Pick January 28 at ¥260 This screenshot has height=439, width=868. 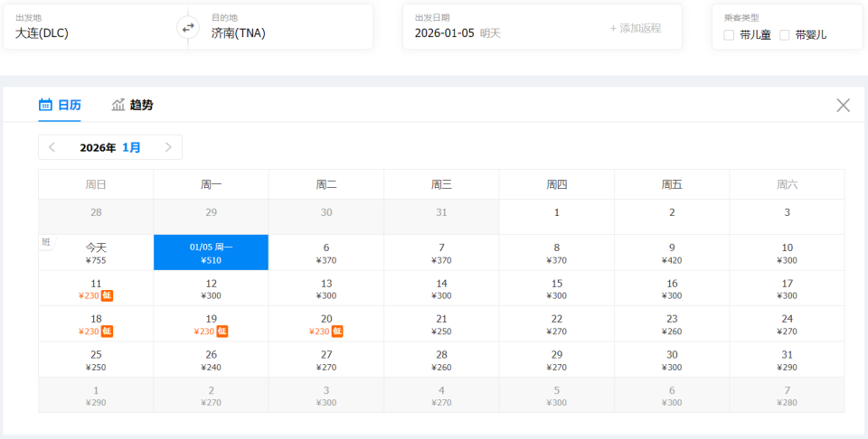point(441,360)
